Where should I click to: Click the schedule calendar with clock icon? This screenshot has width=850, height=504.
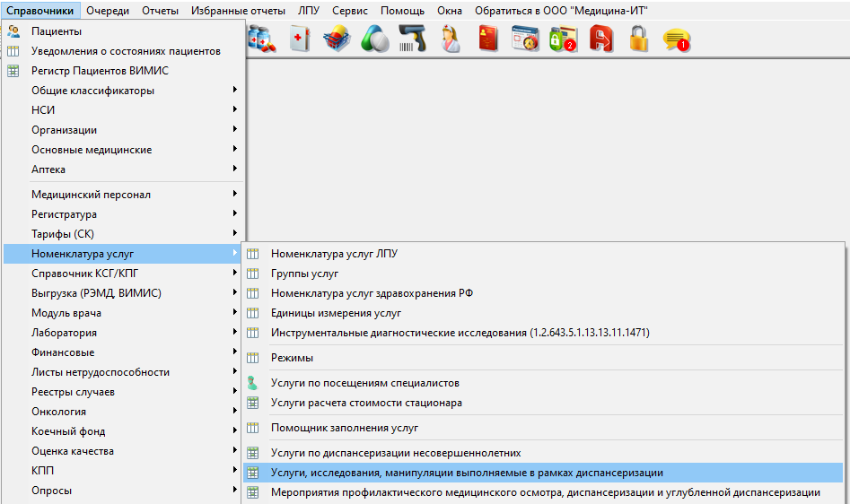[x=525, y=39]
